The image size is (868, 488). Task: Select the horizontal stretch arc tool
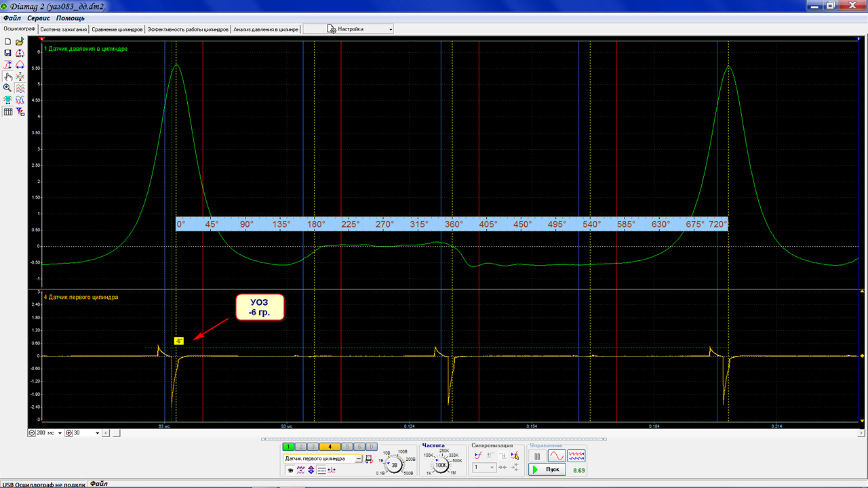pos(20,64)
